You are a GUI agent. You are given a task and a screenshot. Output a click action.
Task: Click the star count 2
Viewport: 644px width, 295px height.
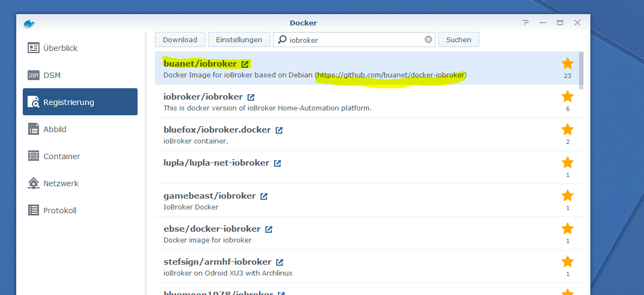click(568, 142)
